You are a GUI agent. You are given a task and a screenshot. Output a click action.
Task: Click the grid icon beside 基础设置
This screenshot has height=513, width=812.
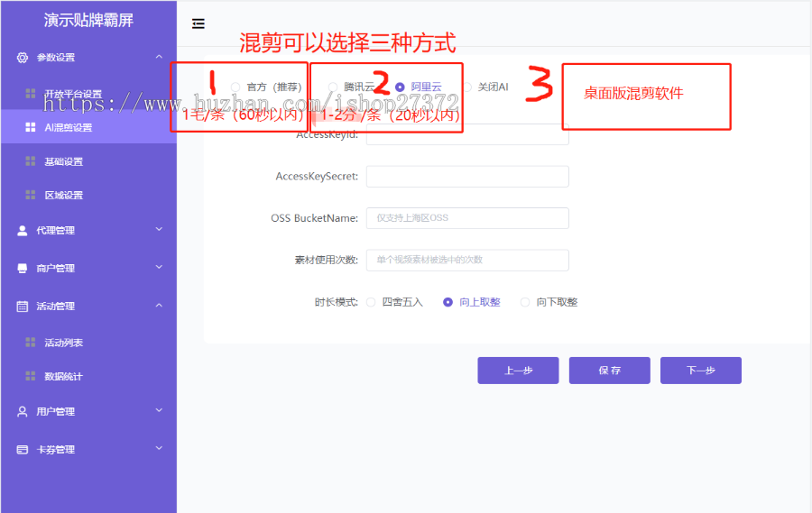tap(31, 161)
